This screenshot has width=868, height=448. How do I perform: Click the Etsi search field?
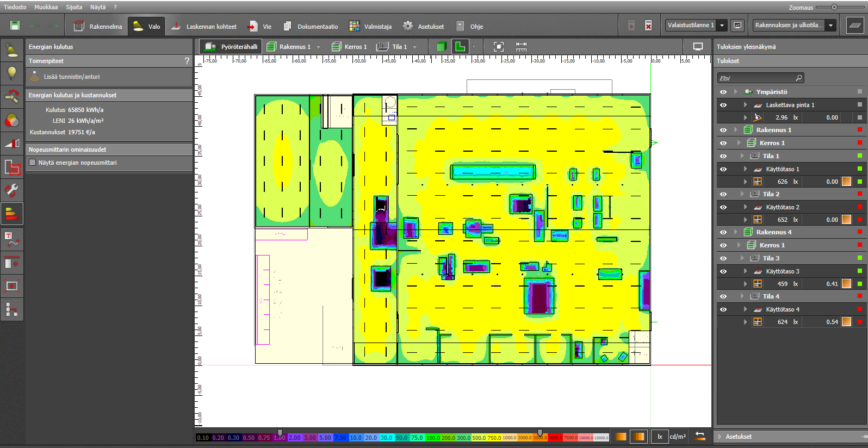(760, 78)
